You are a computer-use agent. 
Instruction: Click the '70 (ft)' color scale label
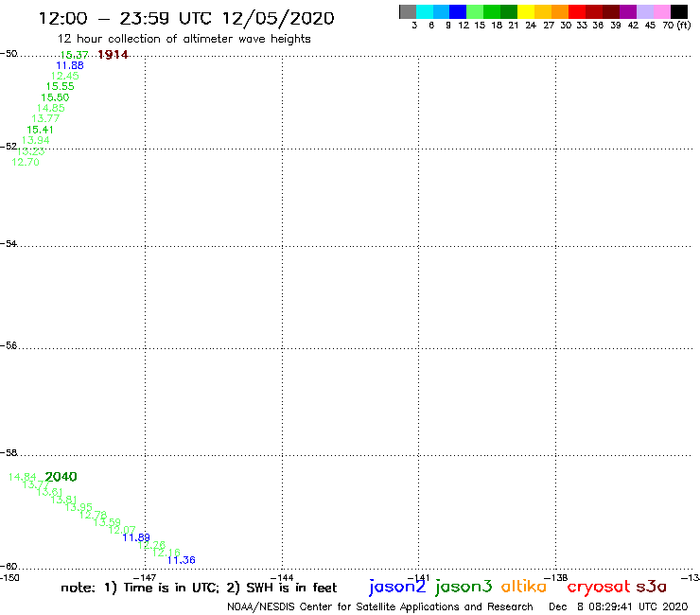(x=676, y=26)
